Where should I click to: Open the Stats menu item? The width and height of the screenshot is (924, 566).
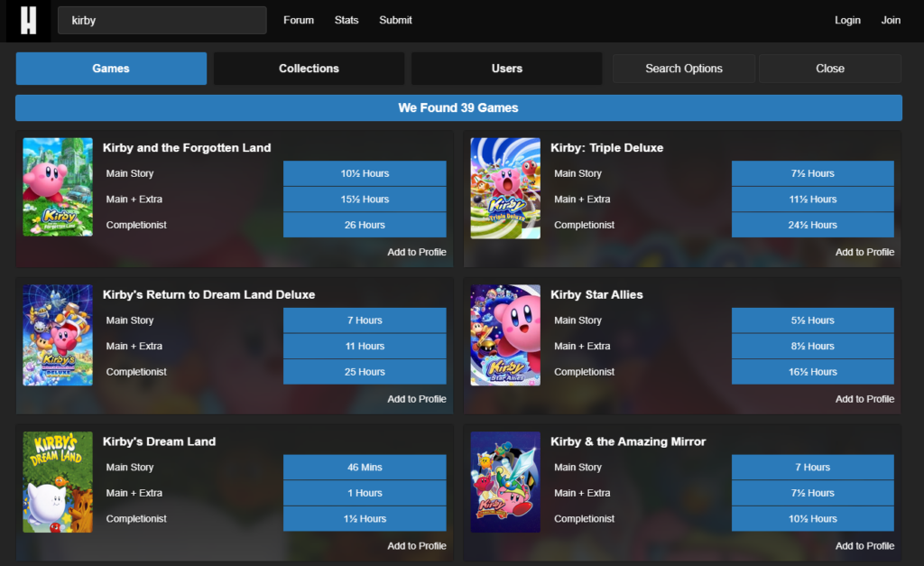click(346, 20)
